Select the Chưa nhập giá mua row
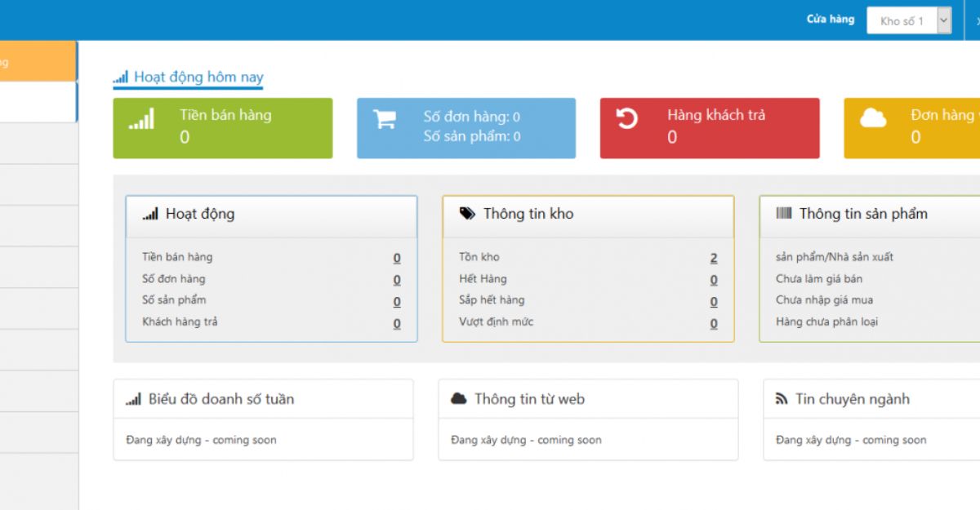Viewport: 980px width, 510px height. click(x=824, y=299)
